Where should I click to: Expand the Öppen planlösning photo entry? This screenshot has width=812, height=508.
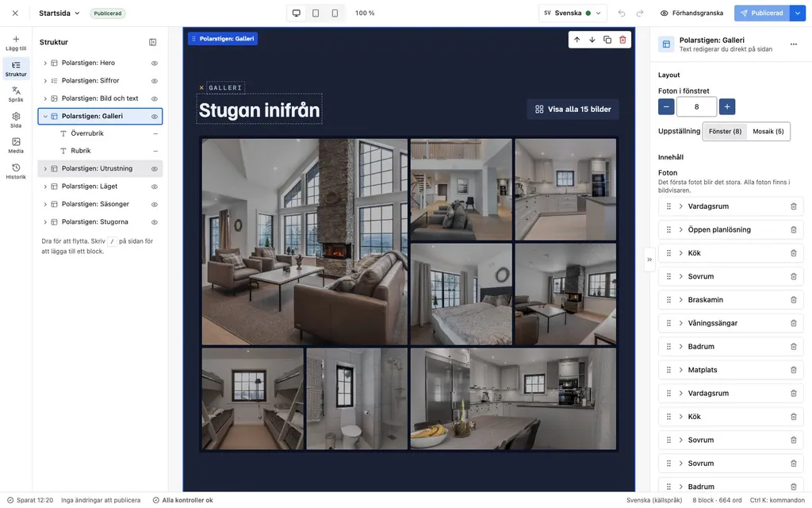(681, 229)
